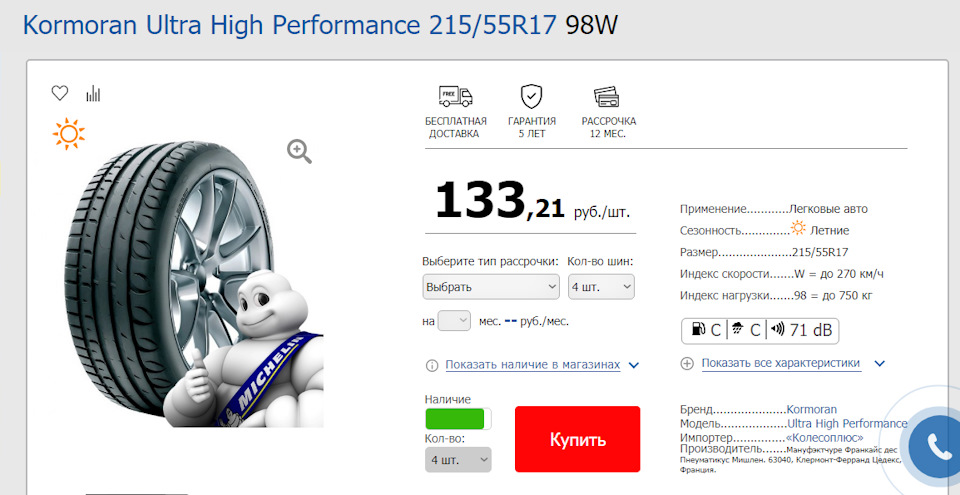Click the red 'Купить' button
Screen dimensions: 960x495
[577, 439]
